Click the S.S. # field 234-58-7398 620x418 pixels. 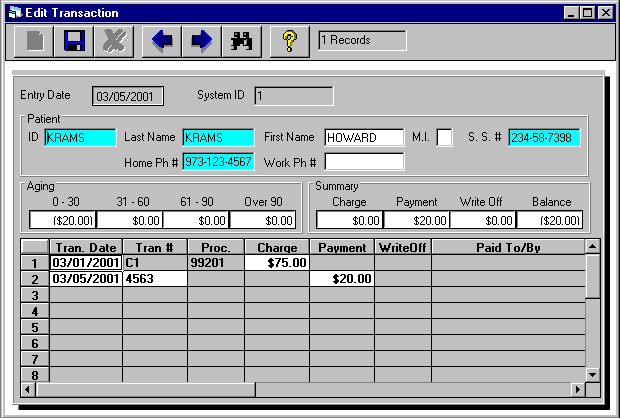pos(544,138)
